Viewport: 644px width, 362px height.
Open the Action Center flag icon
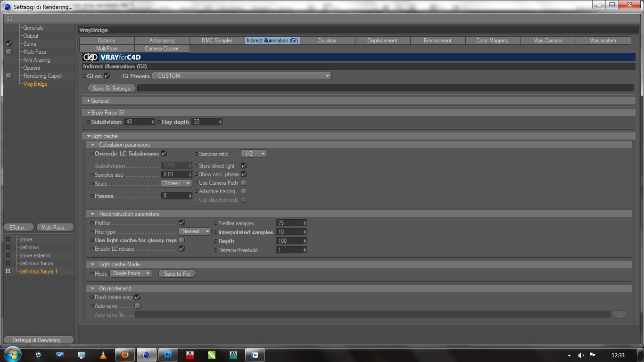click(x=592, y=355)
